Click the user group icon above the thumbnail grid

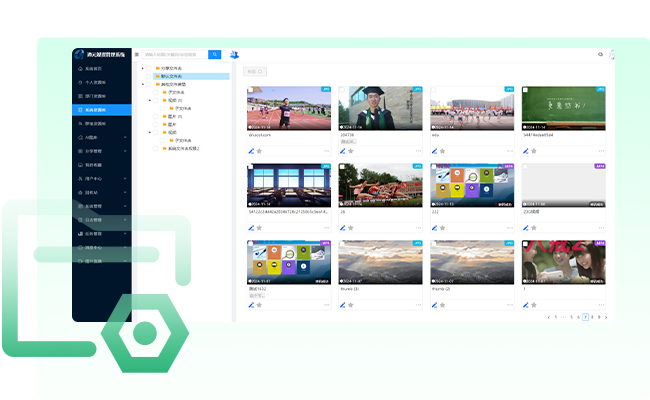[x=234, y=55]
